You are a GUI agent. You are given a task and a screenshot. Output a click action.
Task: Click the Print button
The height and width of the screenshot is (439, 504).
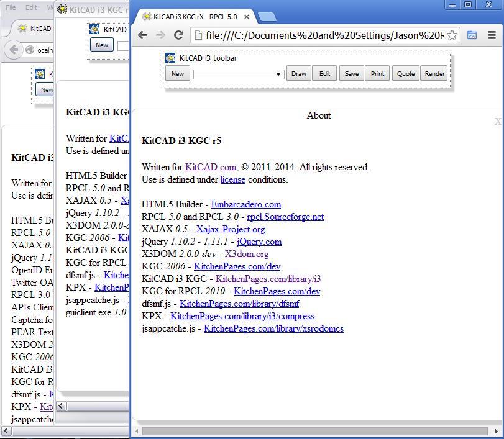point(377,73)
